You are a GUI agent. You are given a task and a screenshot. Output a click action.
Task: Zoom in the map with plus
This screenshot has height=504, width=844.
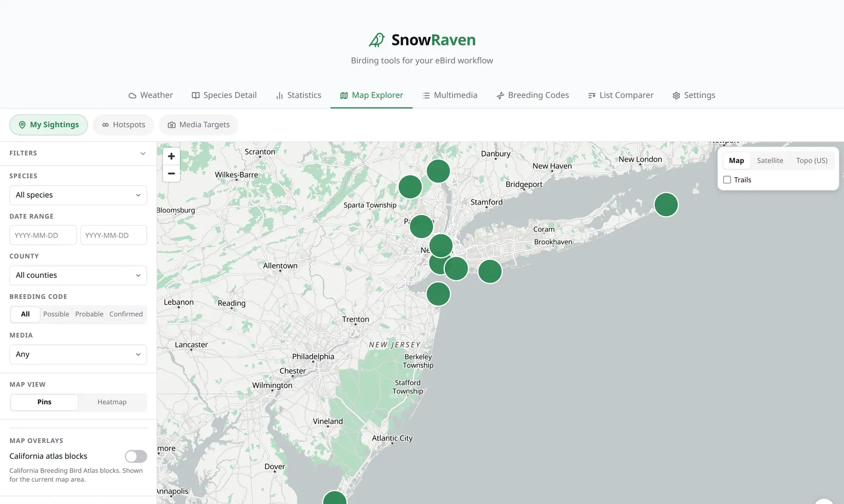(x=171, y=156)
